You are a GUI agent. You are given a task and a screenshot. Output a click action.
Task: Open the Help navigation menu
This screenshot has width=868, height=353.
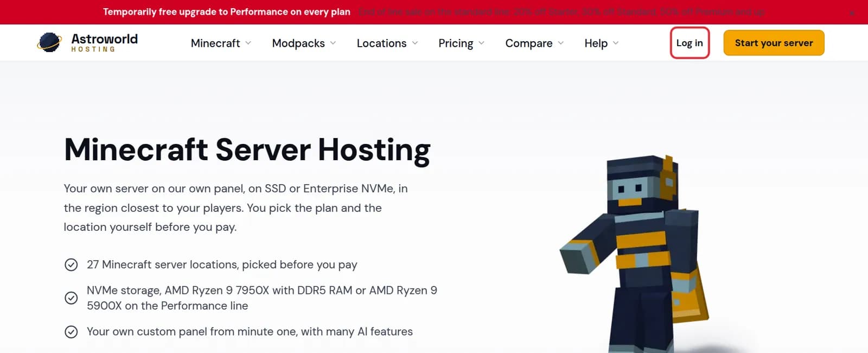tap(601, 43)
